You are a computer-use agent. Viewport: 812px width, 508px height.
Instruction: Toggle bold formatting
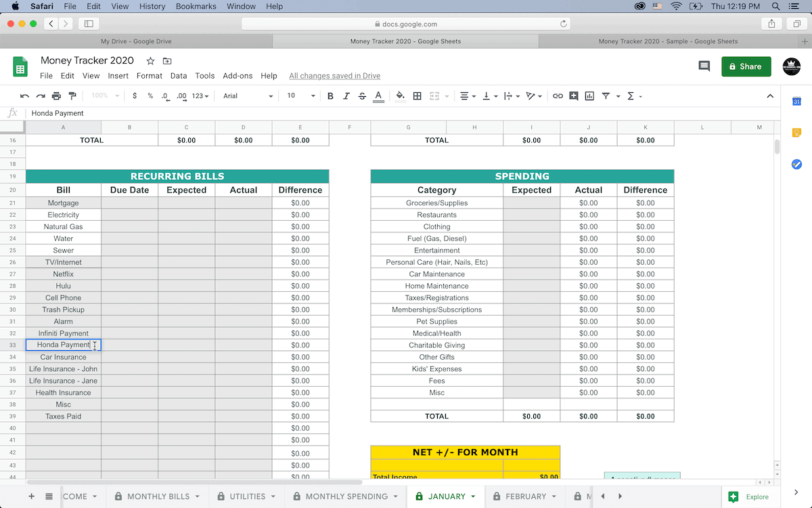click(330, 96)
